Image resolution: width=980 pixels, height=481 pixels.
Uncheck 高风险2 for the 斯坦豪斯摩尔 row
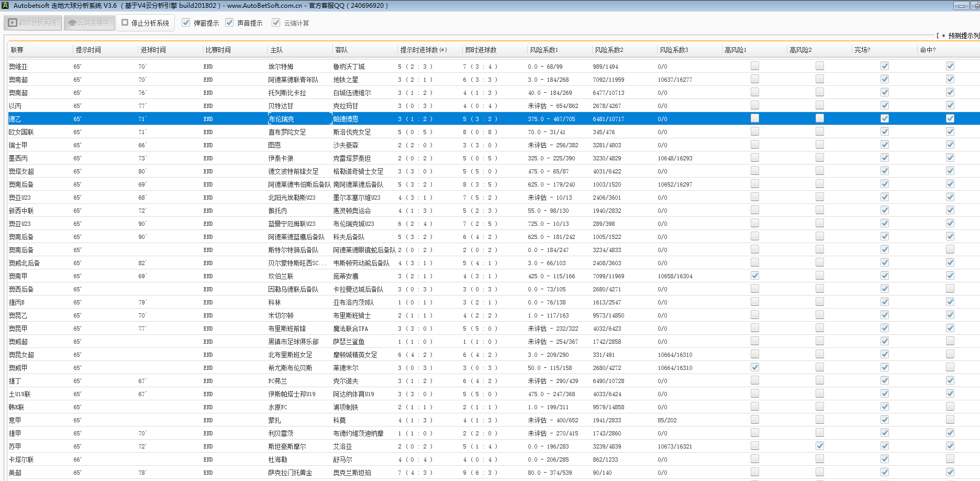(x=819, y=446)
